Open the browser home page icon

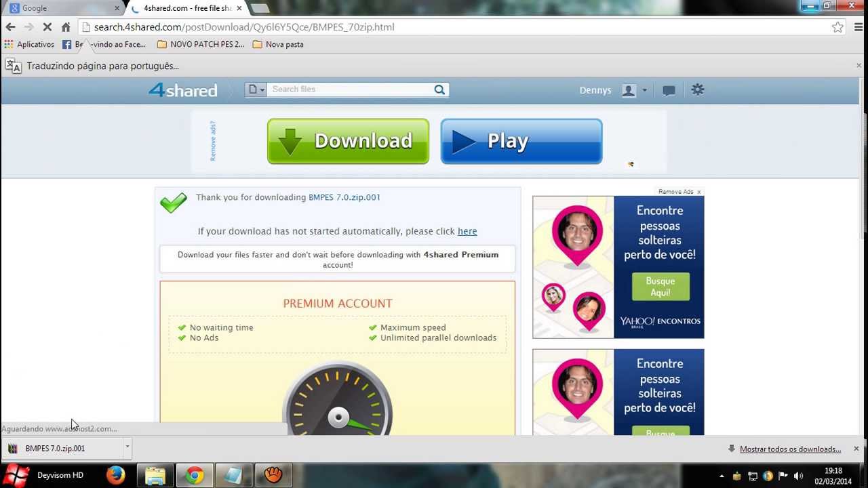point(66,27)
